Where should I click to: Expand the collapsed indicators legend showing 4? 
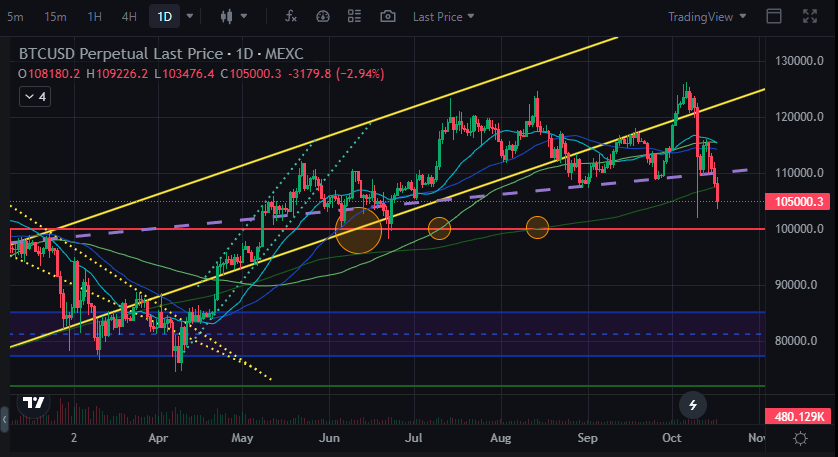[35, 97]
